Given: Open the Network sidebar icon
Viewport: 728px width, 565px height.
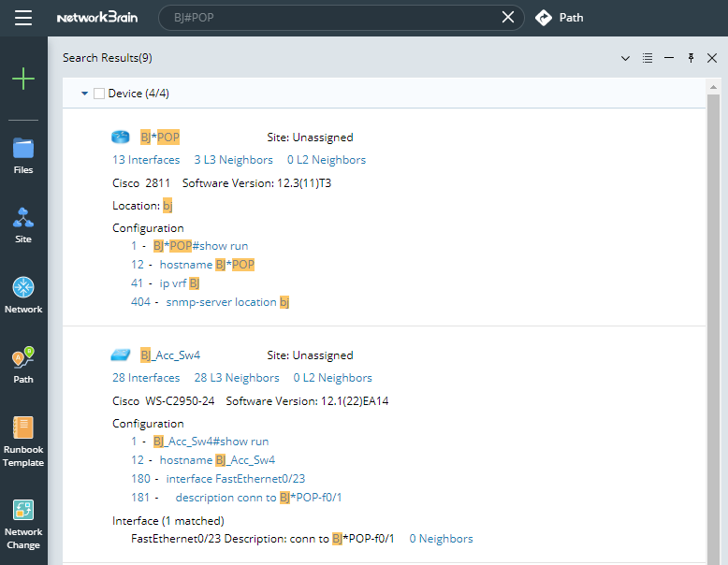Looking at the screenshot, I should point(23,287).
